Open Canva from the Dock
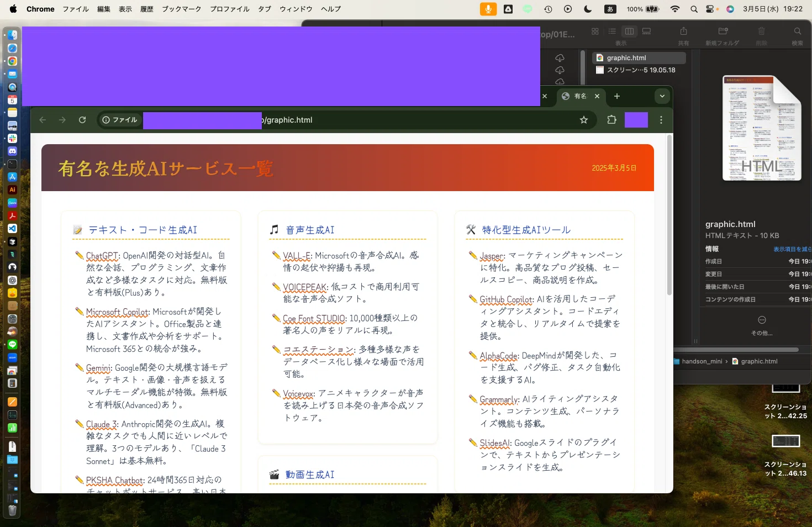The image size is (812, 527). pos(12,203)
